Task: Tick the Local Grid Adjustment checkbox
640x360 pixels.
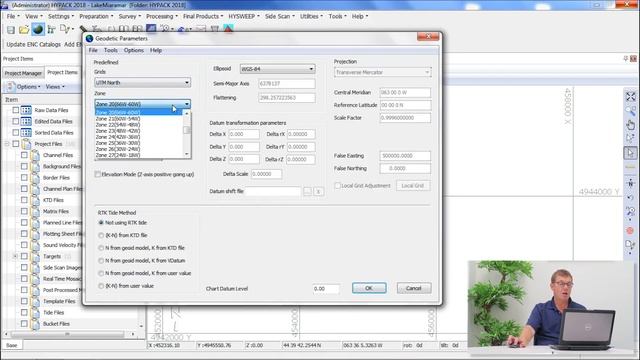Action: click(338, 186)
